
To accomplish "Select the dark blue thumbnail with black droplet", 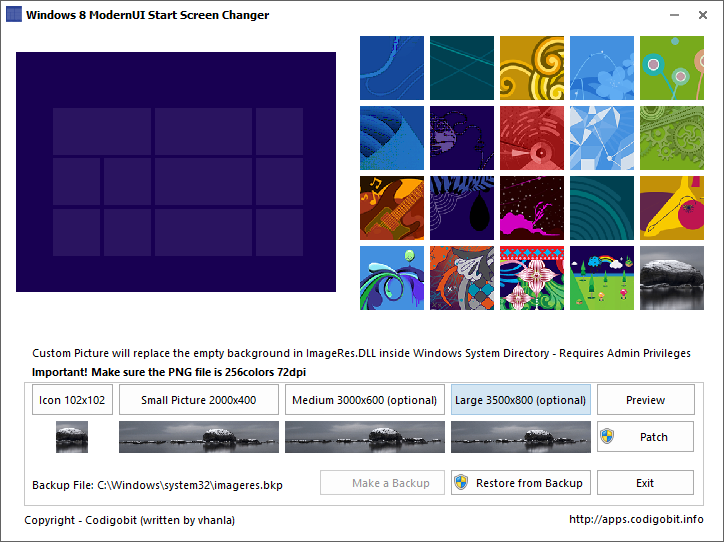I will tap(462, 208).
